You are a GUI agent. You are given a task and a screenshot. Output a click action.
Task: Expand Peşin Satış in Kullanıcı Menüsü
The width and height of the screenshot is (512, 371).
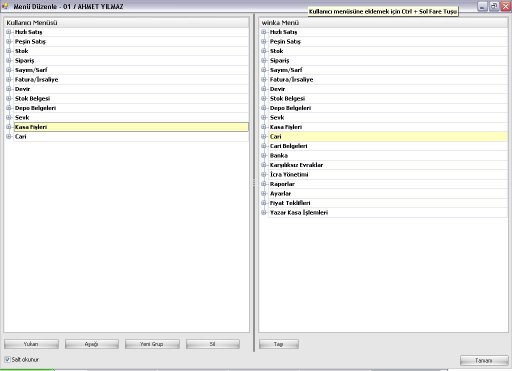(9, 41)
